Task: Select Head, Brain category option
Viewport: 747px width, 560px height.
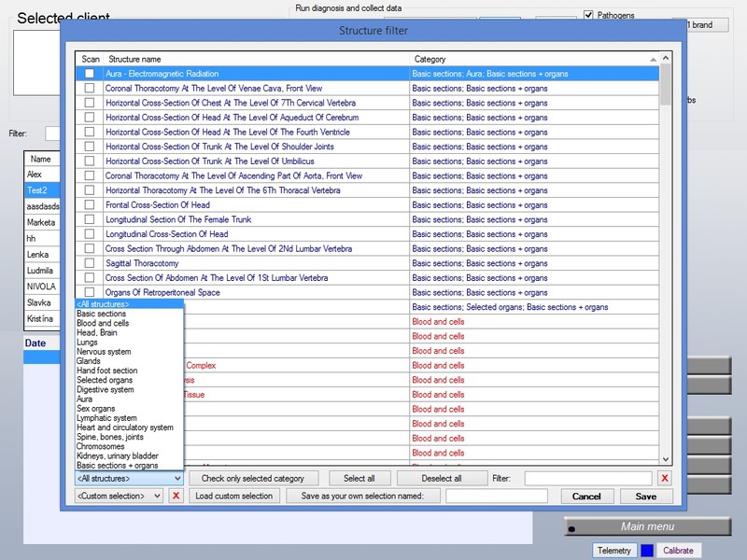Action: point(97,332)
